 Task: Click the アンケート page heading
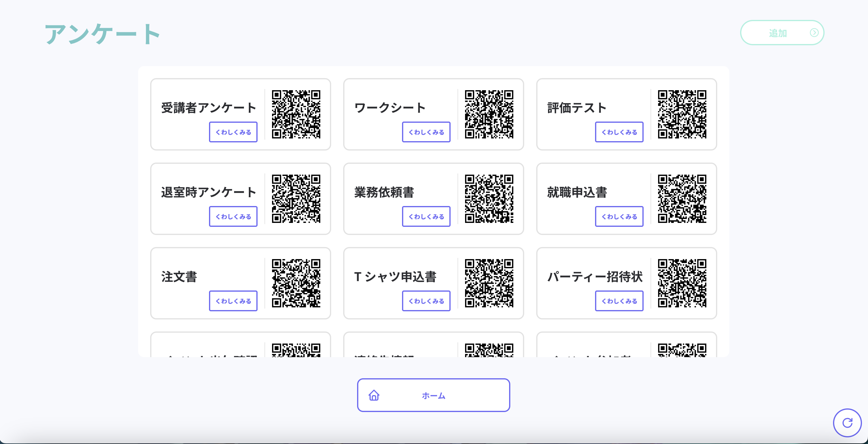pos(103,34)
